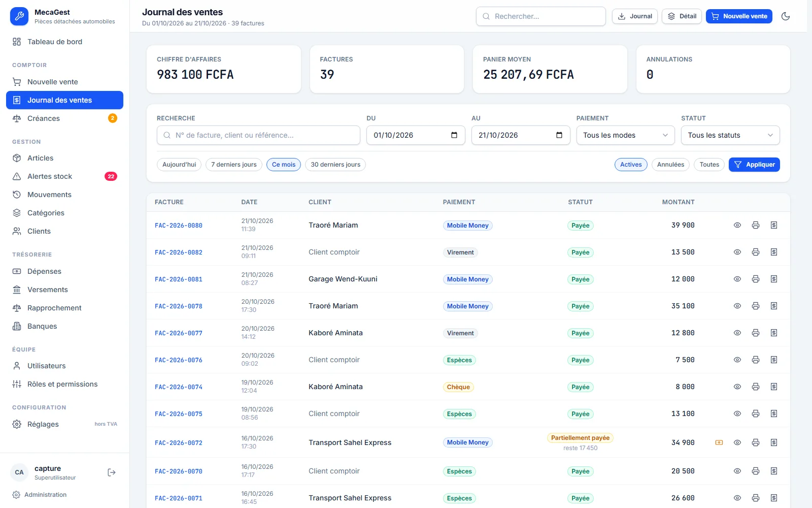
Task: Open invoice link FAC-2026-0071
Action: click(x=179, y=498)
